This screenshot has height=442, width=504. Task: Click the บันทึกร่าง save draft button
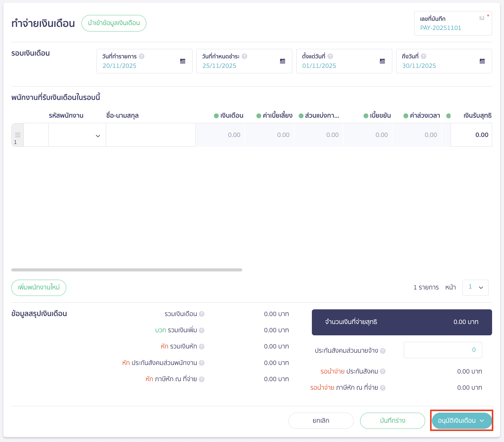[x=393, y=421]
